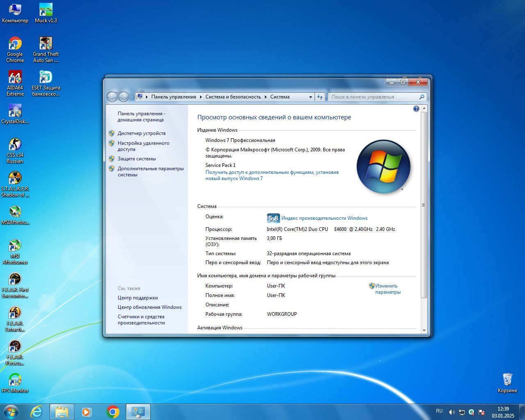The height and width of the screenshot is (420, 525).
Task: Launch Windows Media Player from the taskbar
Action: point(87,412)
